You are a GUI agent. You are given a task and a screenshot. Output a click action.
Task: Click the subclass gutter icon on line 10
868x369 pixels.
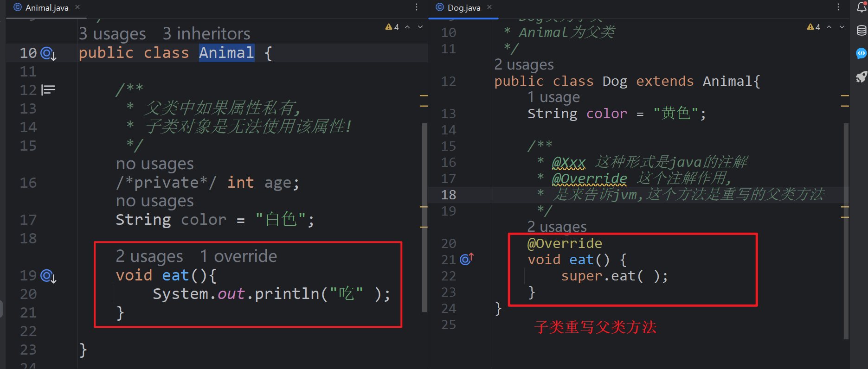(x=48, y=54)
